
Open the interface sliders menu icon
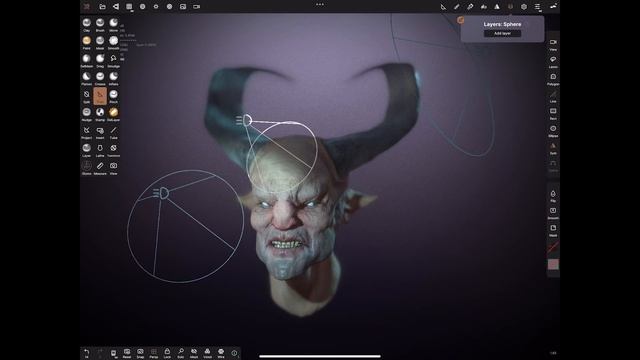coord(538,7)
